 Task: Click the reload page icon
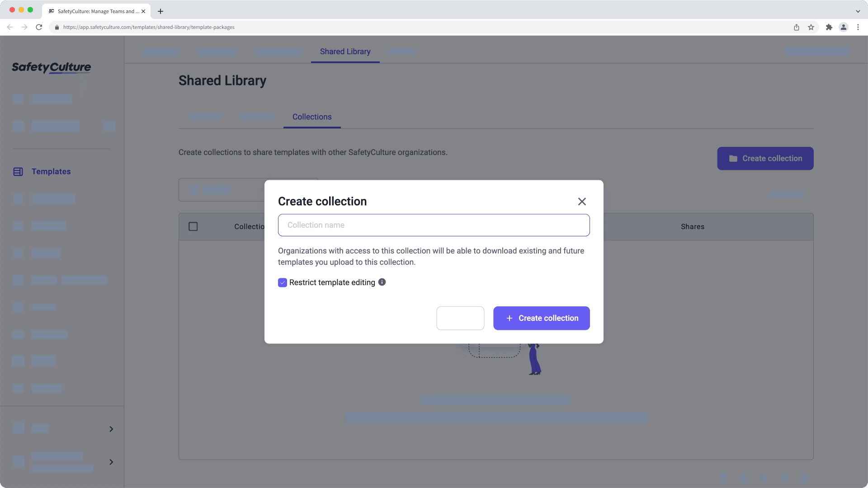[39, 27]
